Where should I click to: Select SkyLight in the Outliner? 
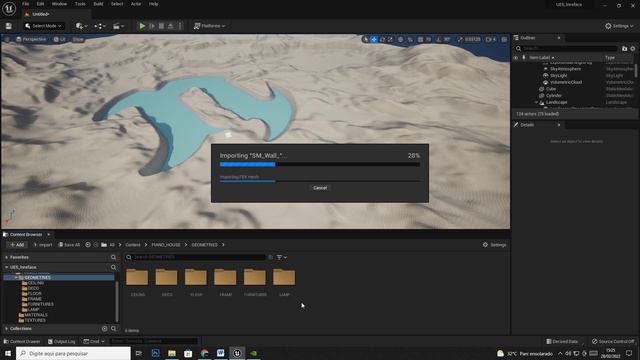558,76
